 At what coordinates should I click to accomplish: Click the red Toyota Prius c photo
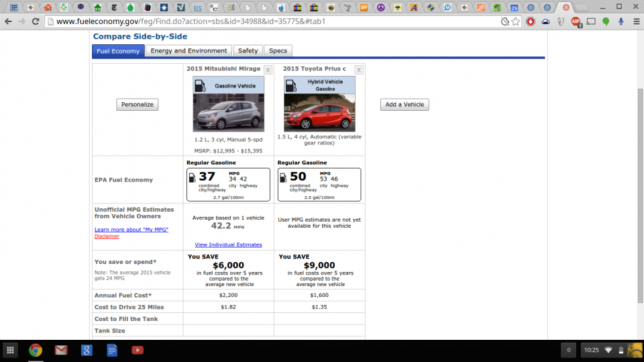[x=319, y=112]
